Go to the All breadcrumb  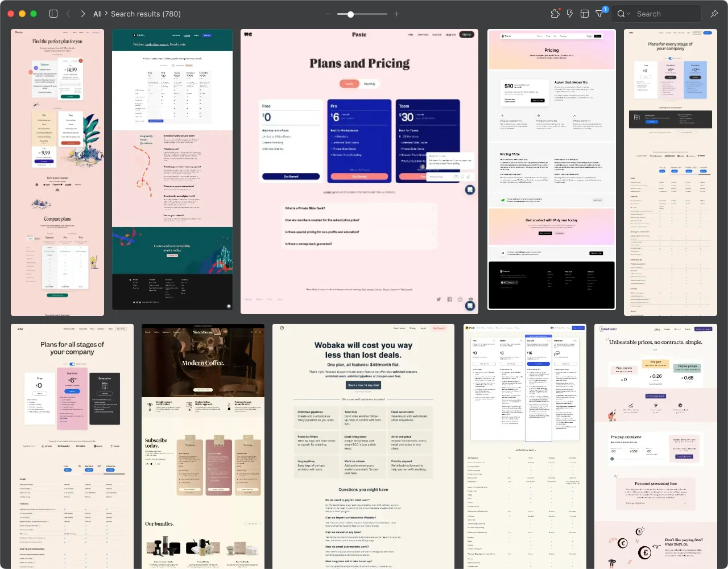point(97,14)
